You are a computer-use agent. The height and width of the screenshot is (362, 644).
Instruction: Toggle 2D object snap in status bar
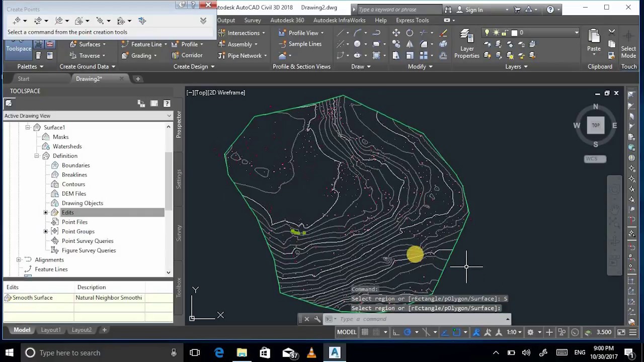pyautogui.click(x=456, y=332)
